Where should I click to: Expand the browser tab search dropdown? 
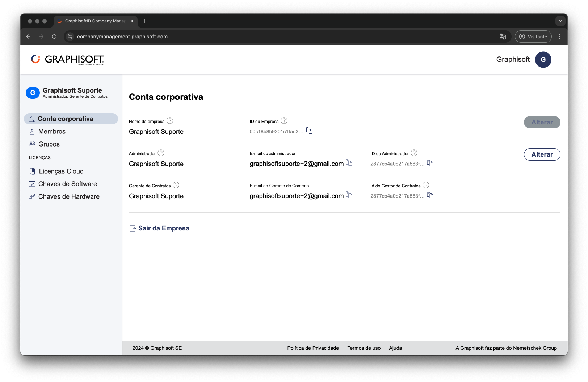click(560, 21)
